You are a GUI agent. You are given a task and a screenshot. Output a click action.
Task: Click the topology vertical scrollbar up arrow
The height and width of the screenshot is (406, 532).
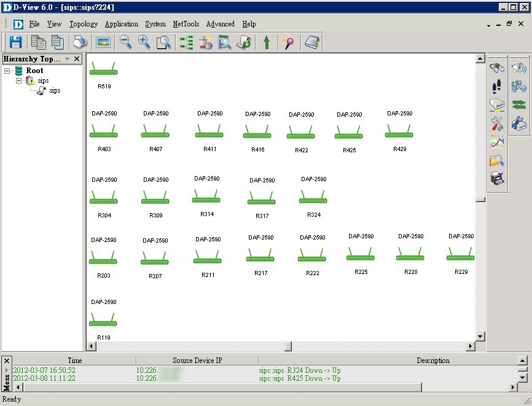(x=480, y=58)
